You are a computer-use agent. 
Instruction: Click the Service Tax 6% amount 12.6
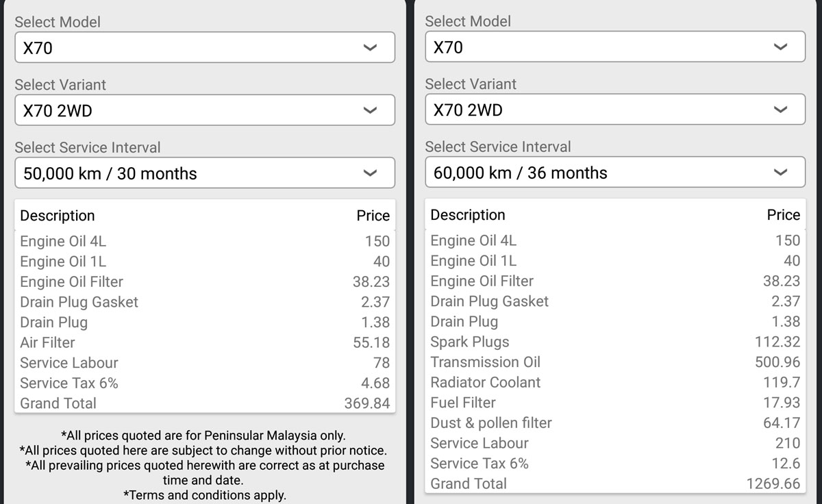pyautogui.click(x=786, y=464)
